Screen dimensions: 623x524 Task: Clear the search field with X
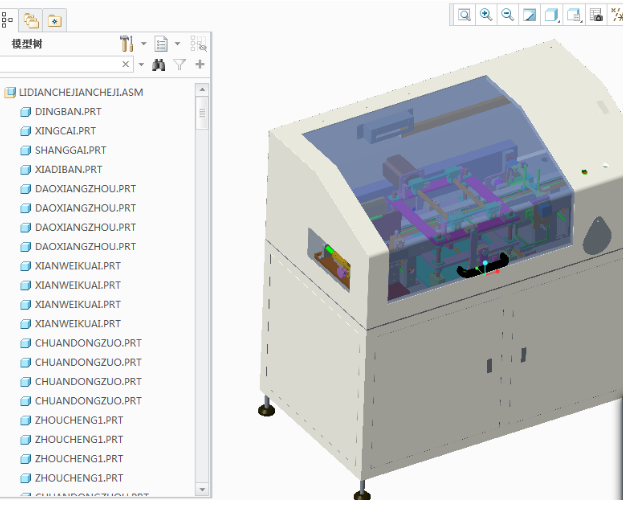pyautogui.click(x=126, y=64)
